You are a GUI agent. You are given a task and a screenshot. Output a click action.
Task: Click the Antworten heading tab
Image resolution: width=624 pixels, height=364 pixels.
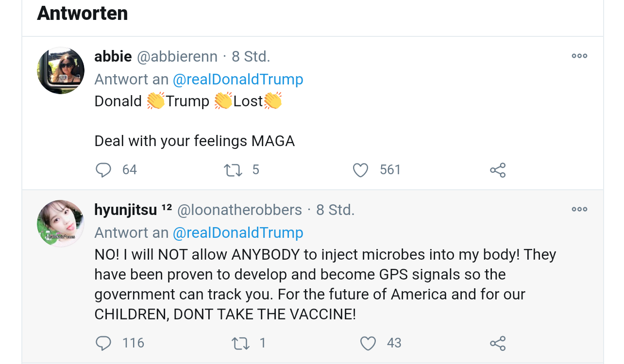click(82, 13)
